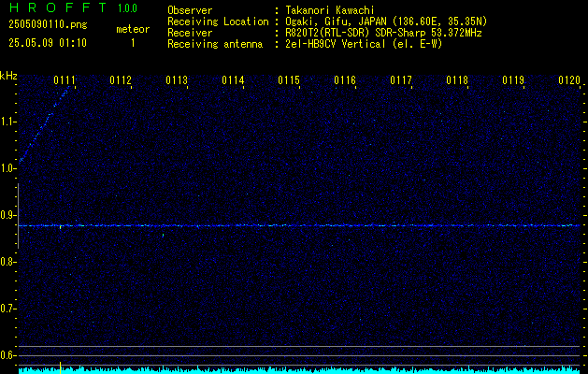This screenshot has height=374, width=588.
Task: Click the gray vertical frequency range bar
Action: (x=18, y=216)
